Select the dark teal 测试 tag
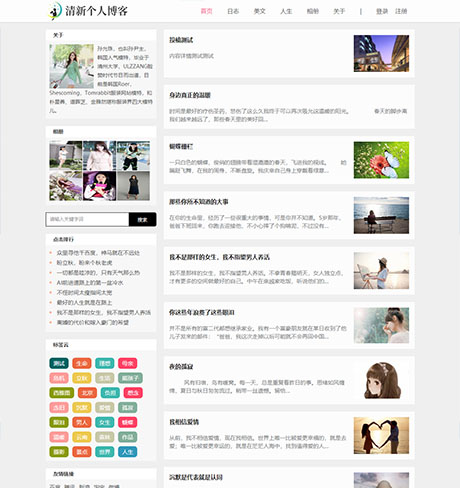 tap(59, 363)
